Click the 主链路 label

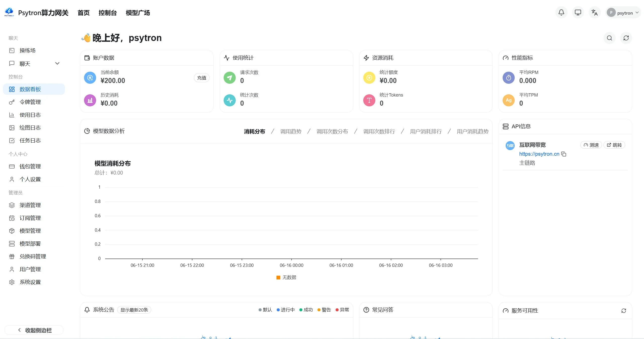click(x=527, y=163)
